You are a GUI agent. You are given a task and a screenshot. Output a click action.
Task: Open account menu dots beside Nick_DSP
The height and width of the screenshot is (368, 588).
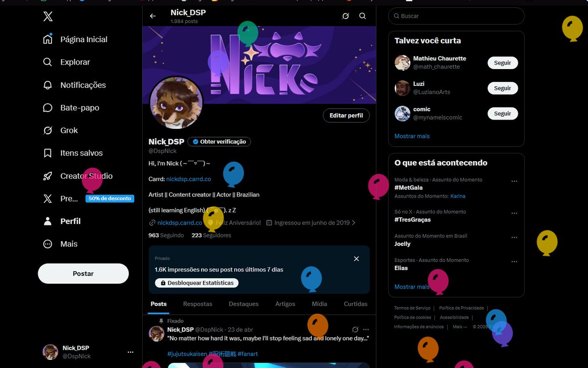click(x=130, y=352)
